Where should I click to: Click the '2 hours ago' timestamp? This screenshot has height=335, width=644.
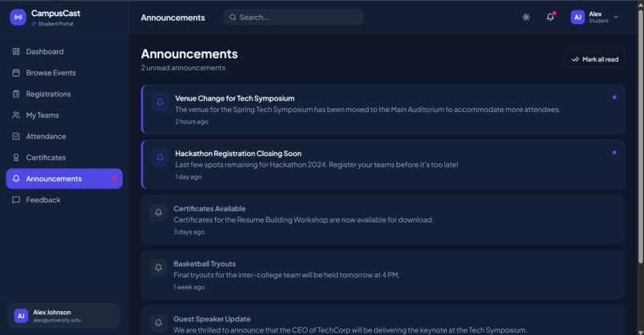(192, 122)
